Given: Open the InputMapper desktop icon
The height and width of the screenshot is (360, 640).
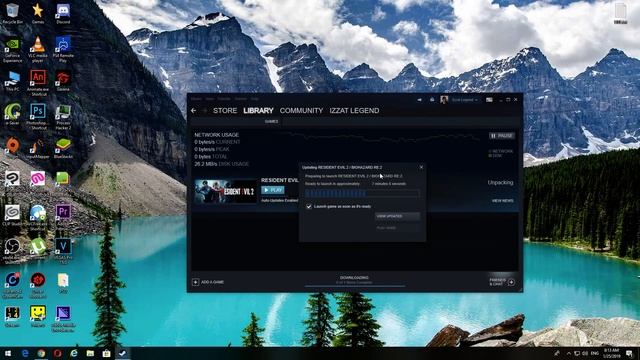Looking at the screenshot, I should [x=38, y=149].
